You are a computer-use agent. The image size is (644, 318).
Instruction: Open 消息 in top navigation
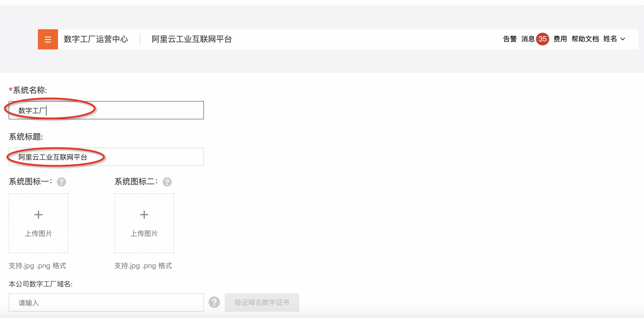[x=528, y=39]
